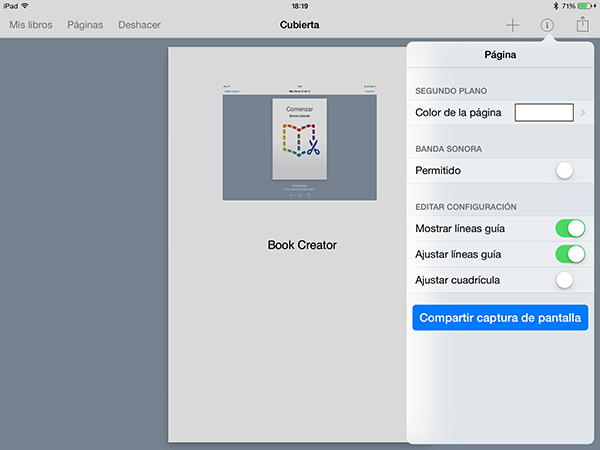Image resolution: width=600 pixels, height=450 pixels.
Task: Tap the EDITAR CONFIGURACIÓN section header
Action: tap(466, 207)
